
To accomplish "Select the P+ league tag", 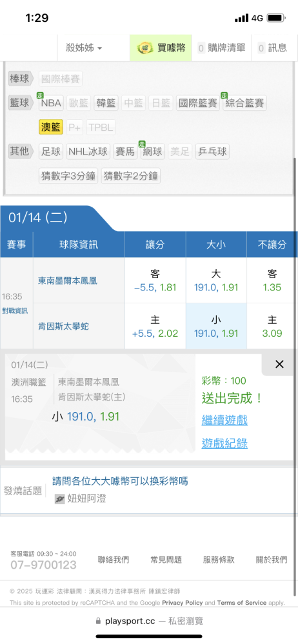I will coord(75,128).
